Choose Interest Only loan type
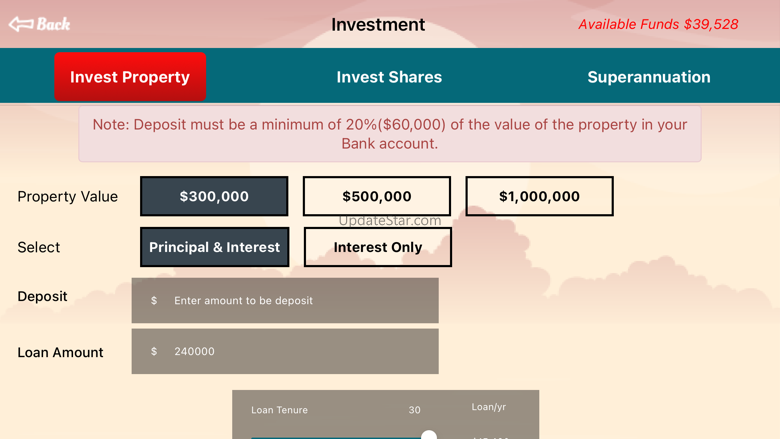The image size is (780, 439). [378, 247]
